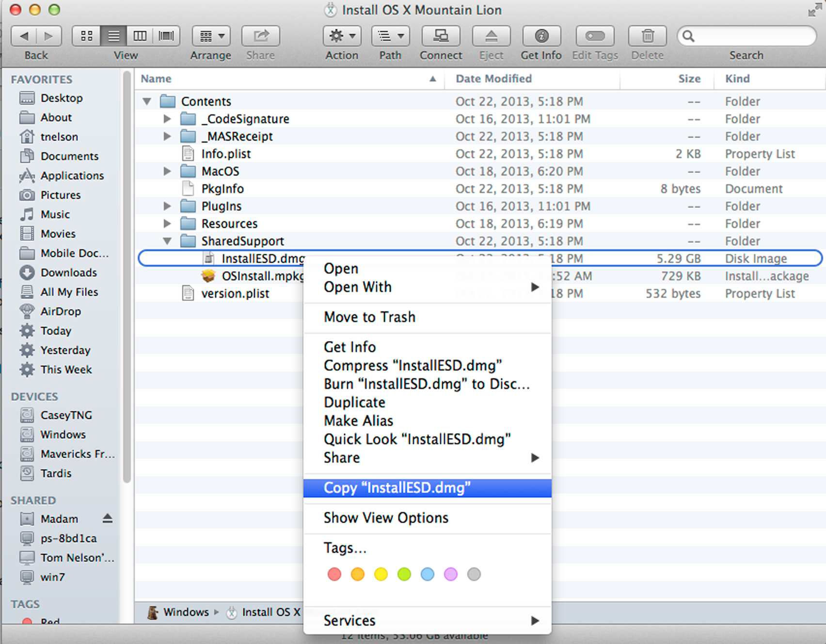
Task: Click into the Search field
Action: tap(747, 36)
